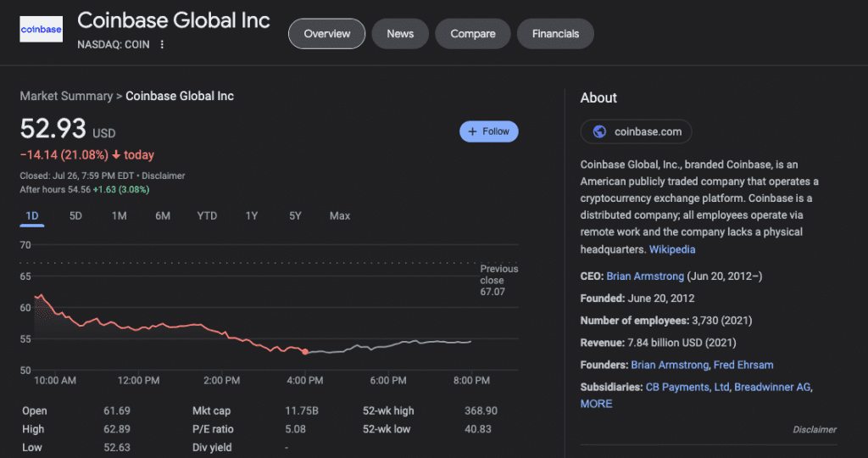Follow the Coinbase Global stock

(x=489, y=131)
